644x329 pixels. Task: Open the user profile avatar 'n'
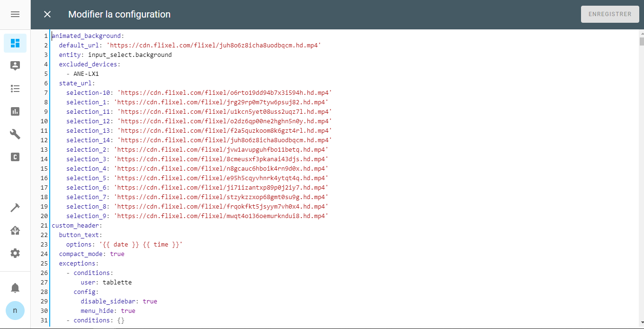click(15, 310)
